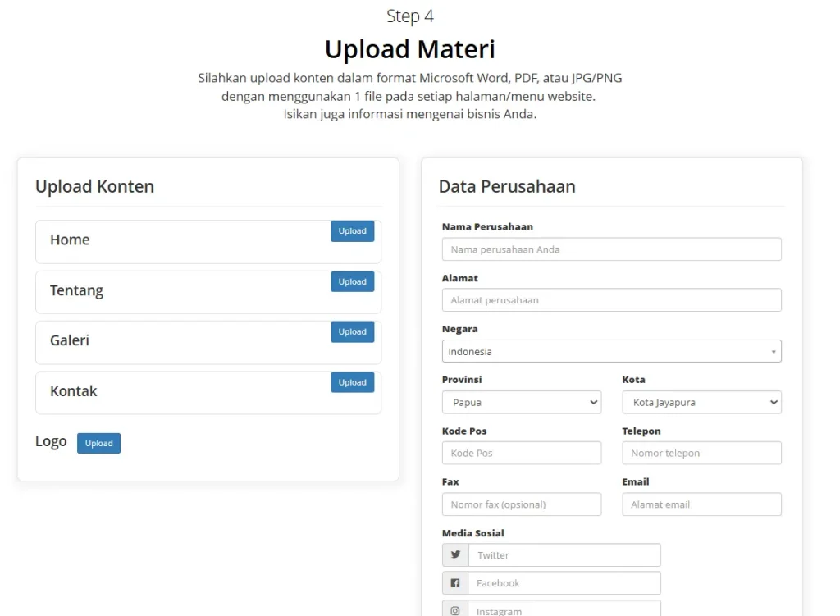Upload content for the Galeri page
The height and width of the screenshot is (616, 840).
(353, 331)
